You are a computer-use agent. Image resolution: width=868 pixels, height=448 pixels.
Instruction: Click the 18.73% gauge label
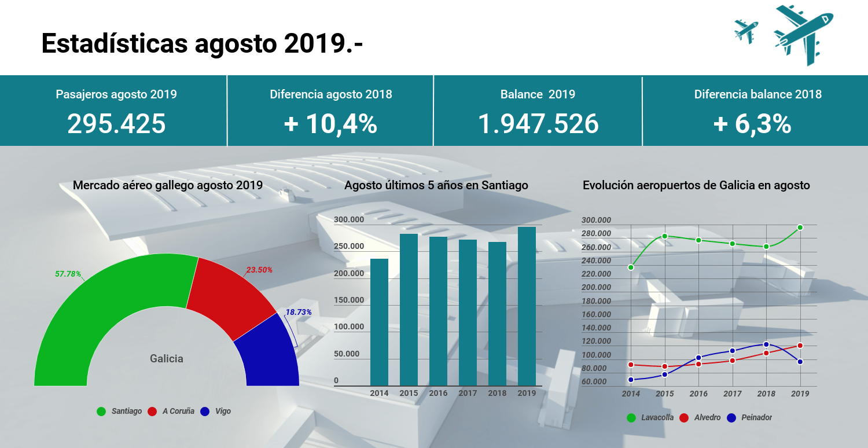299,312
